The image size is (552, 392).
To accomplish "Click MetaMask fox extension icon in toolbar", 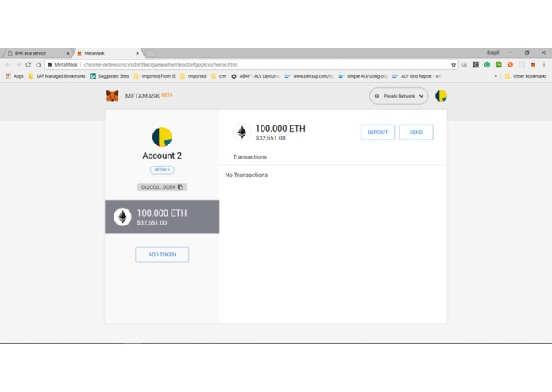I will pyautogui.click(x=534, y=65).
